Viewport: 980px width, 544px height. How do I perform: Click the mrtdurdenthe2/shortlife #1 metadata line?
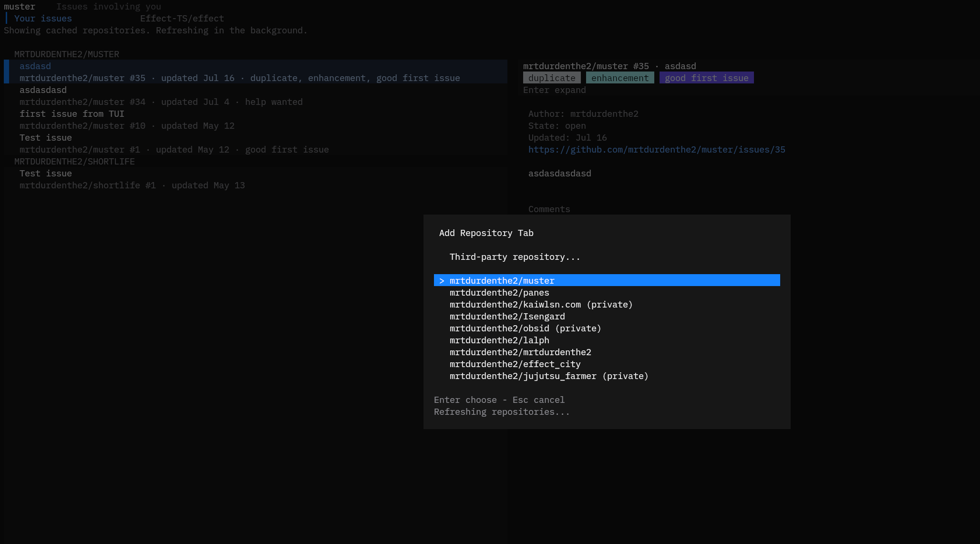(x=132, y=185)
